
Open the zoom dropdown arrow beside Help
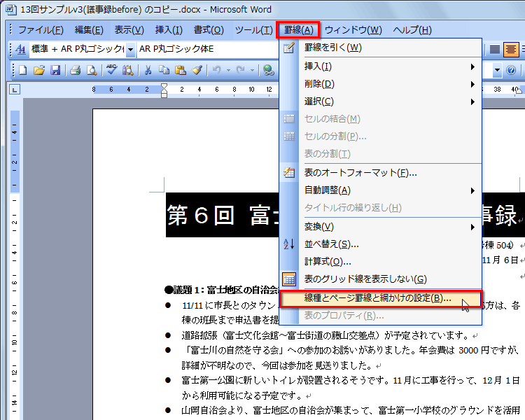(x=497, y=70)
